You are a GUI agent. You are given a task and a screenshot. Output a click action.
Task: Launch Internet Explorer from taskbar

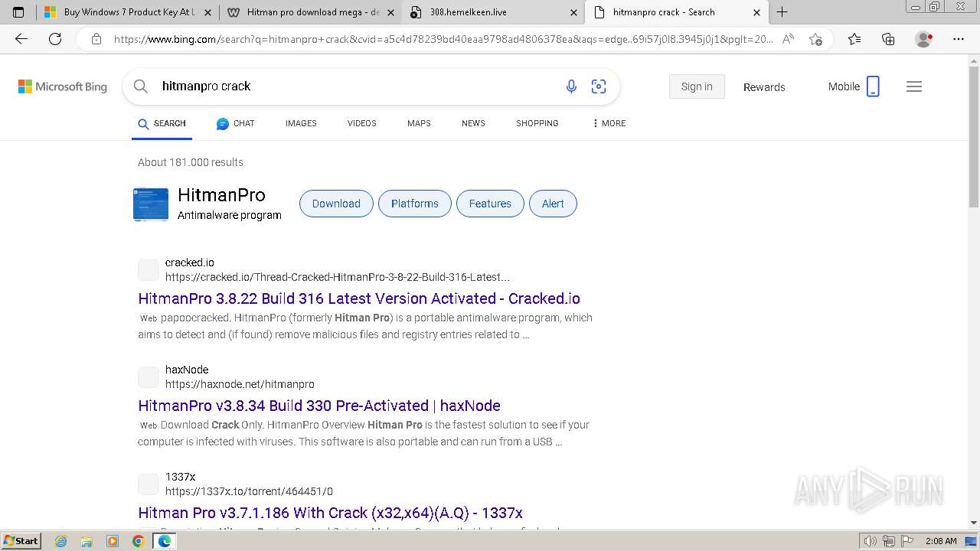click(61, 541)
